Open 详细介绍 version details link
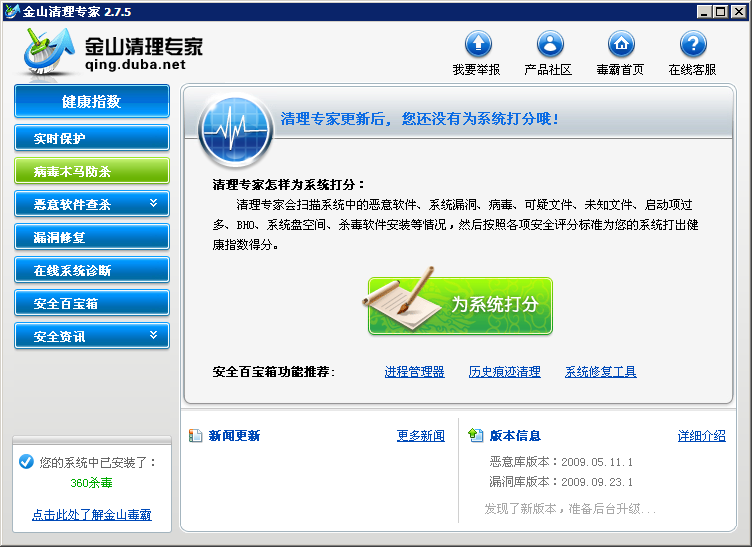Image resolution: width=752 pixels, height=547 pixels. (x=702, y=435)
